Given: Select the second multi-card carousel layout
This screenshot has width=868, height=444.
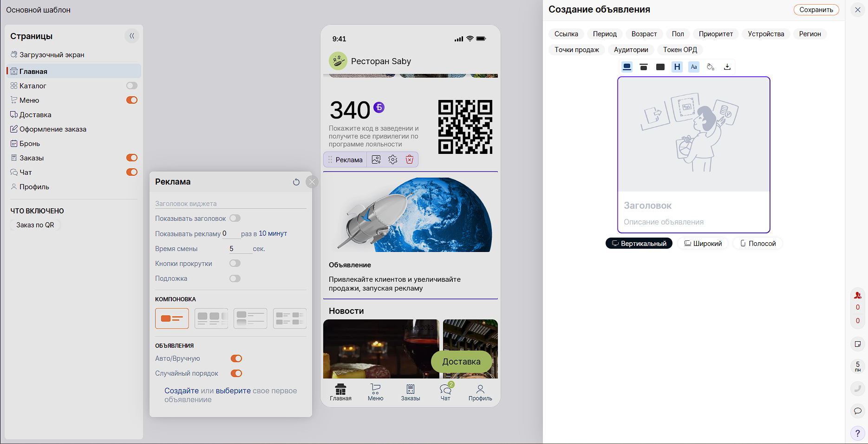Looking at the screenshot, I should tap(211, 318).
